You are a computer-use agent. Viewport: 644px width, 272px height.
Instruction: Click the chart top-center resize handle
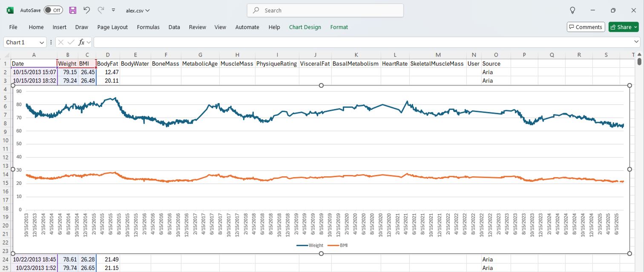tap(321, 86)
